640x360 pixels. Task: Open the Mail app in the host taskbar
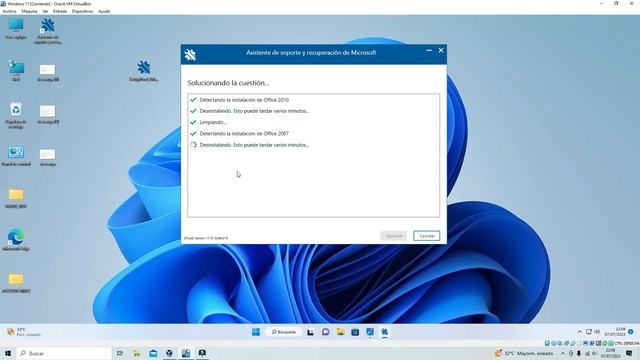click(x=153, y=353)
